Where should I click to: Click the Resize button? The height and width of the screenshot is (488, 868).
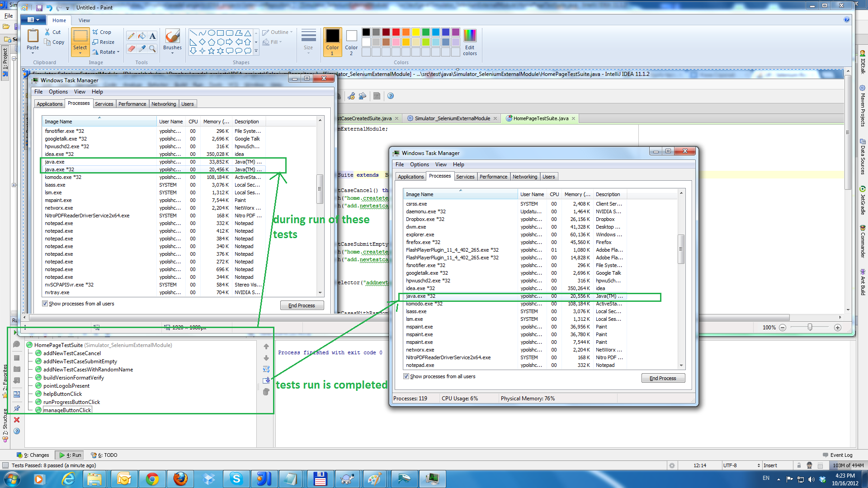point(104,42)
